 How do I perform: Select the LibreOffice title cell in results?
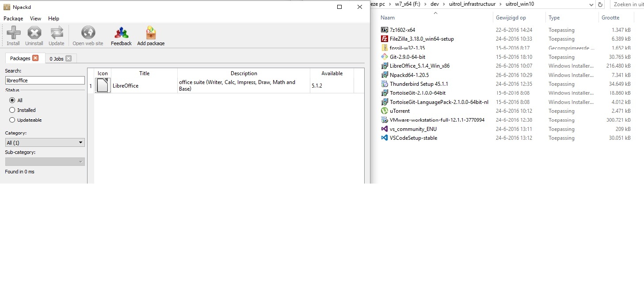pos(144,85)
